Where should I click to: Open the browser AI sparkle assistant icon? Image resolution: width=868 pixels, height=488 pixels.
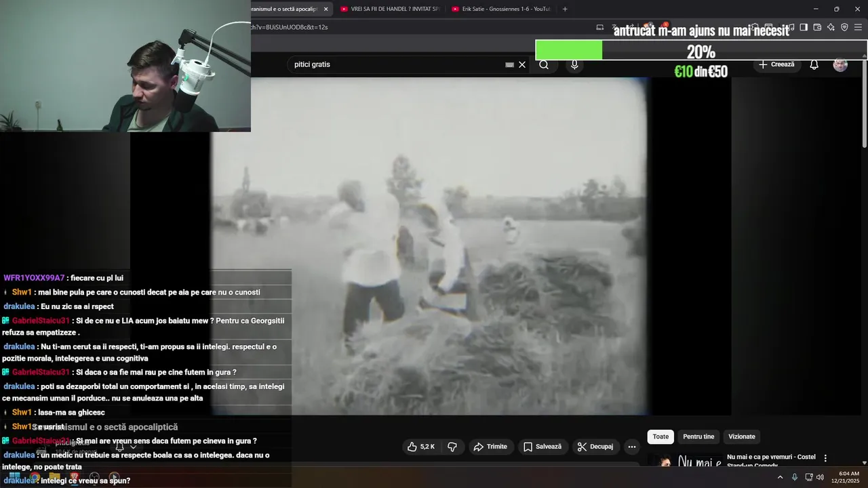point(831,27)
